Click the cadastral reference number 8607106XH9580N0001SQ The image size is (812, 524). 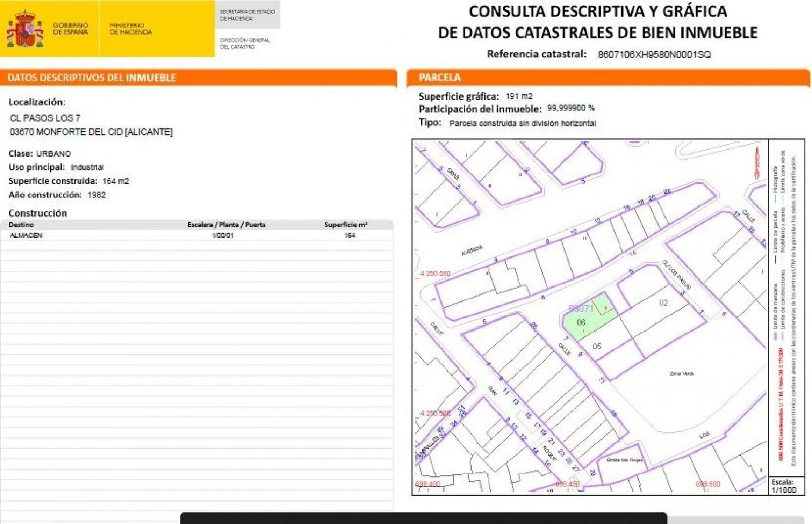click(x=654, y=54)
